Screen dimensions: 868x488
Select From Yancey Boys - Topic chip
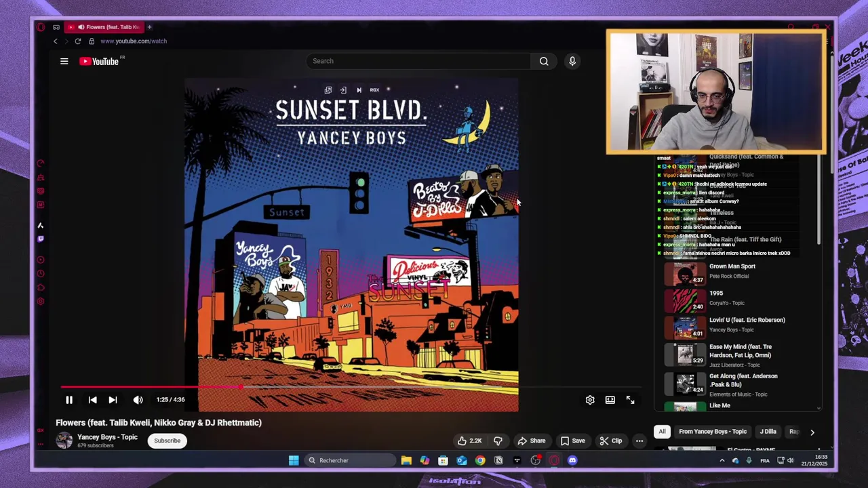713,432
